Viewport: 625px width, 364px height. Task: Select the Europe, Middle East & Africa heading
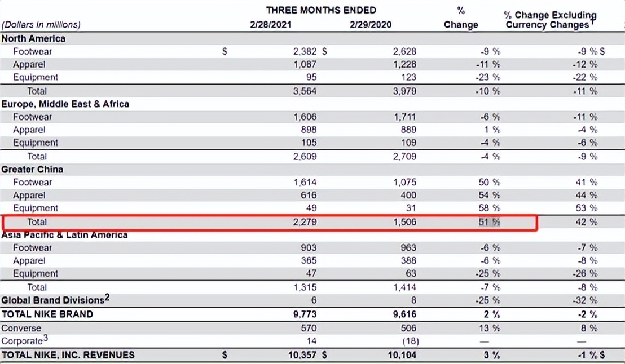65,104
